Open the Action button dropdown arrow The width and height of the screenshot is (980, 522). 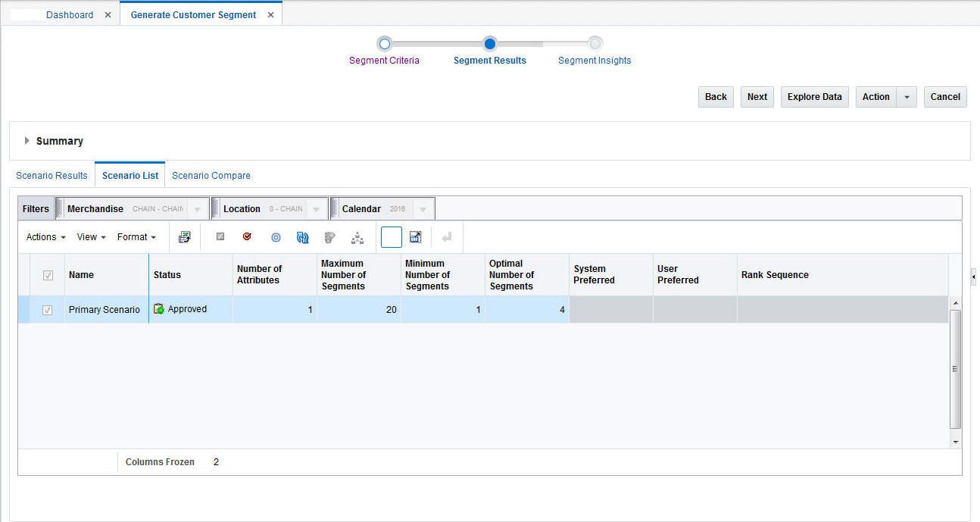pos(907,97)
